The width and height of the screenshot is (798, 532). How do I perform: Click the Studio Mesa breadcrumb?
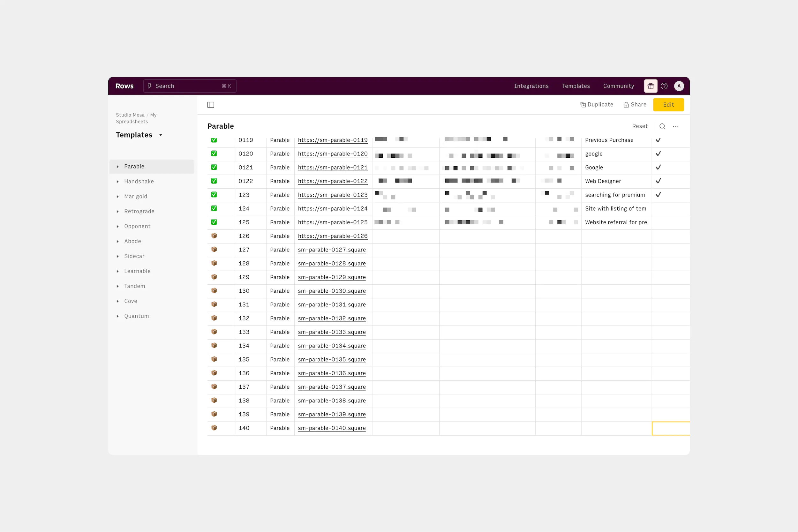tap(130, 115)
